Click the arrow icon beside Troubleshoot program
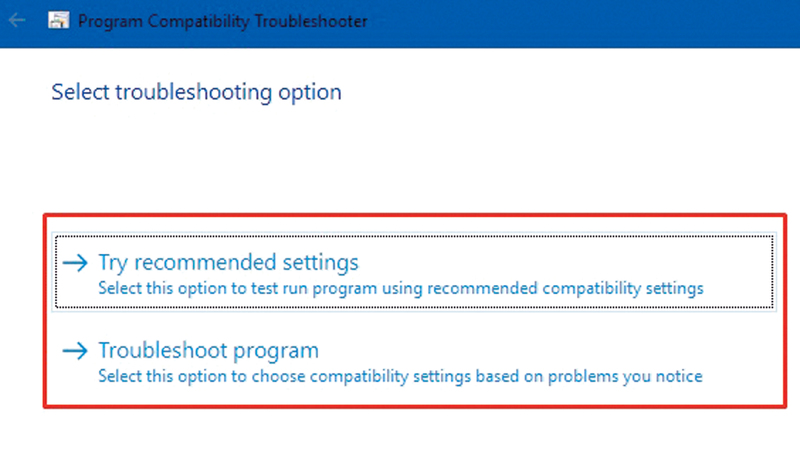 pos(75,351)
